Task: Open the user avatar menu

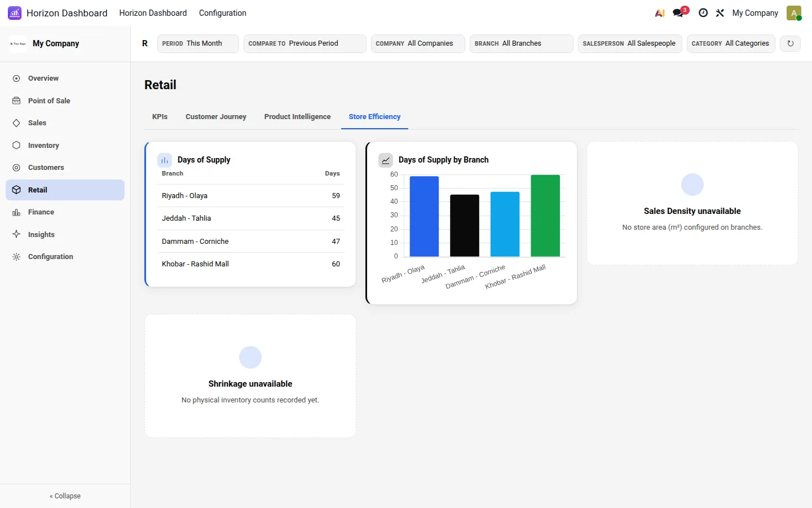Action: (x=794, y=13)
